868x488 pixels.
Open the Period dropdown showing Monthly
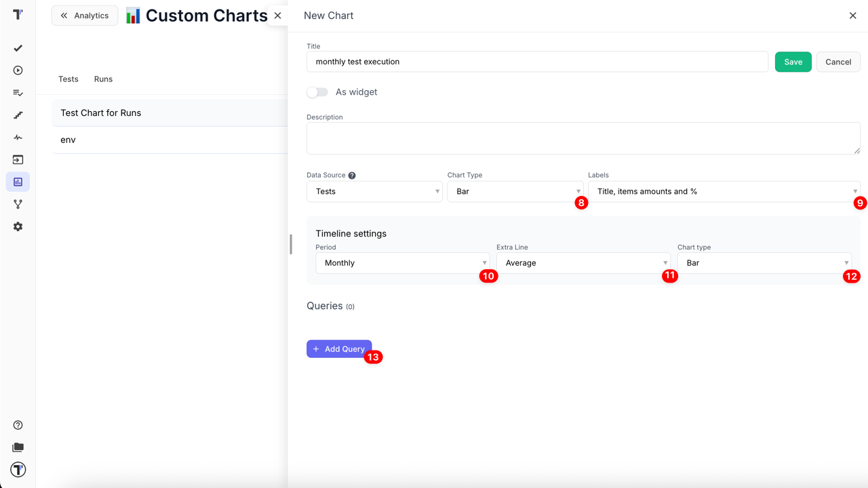(x=403, y=262)
